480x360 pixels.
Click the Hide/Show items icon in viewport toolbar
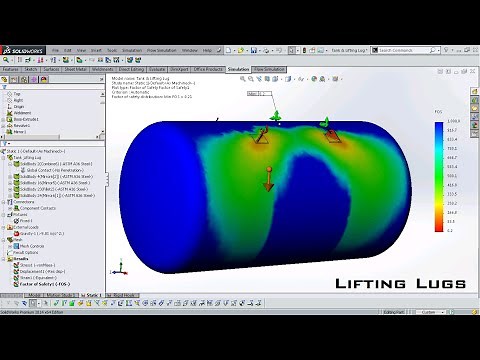click(301, 79)
